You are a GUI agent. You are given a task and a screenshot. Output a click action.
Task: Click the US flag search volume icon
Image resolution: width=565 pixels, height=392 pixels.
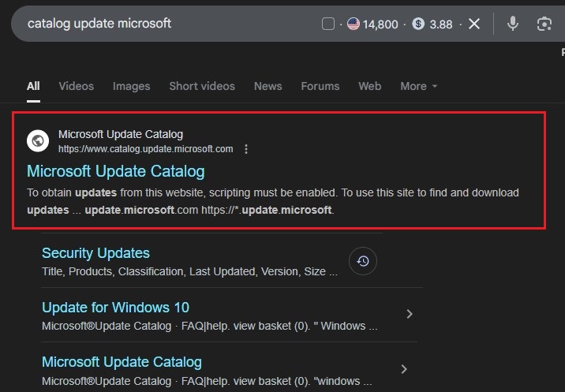click(354, 24)
